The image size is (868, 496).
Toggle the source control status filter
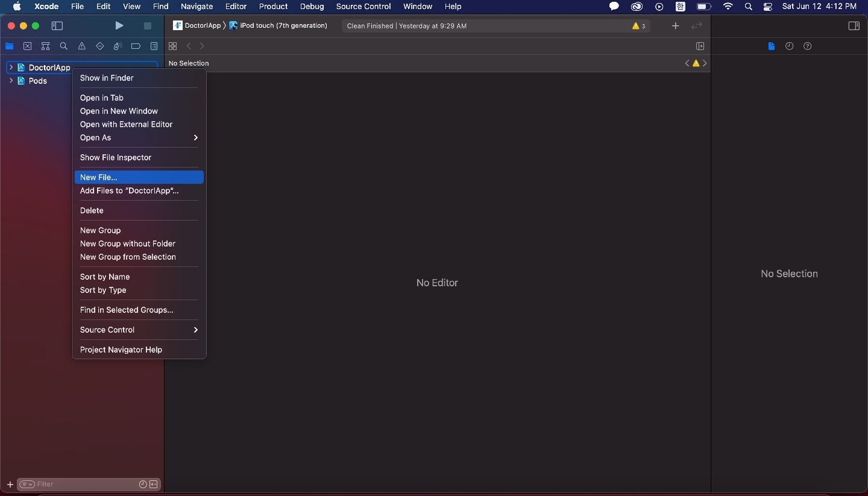coord(154,485)
